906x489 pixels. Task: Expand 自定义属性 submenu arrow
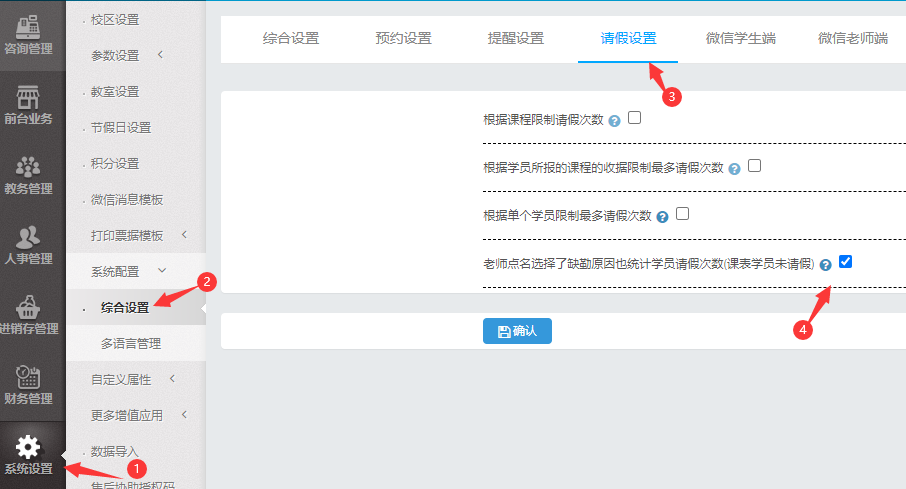[x=172, y=378]
